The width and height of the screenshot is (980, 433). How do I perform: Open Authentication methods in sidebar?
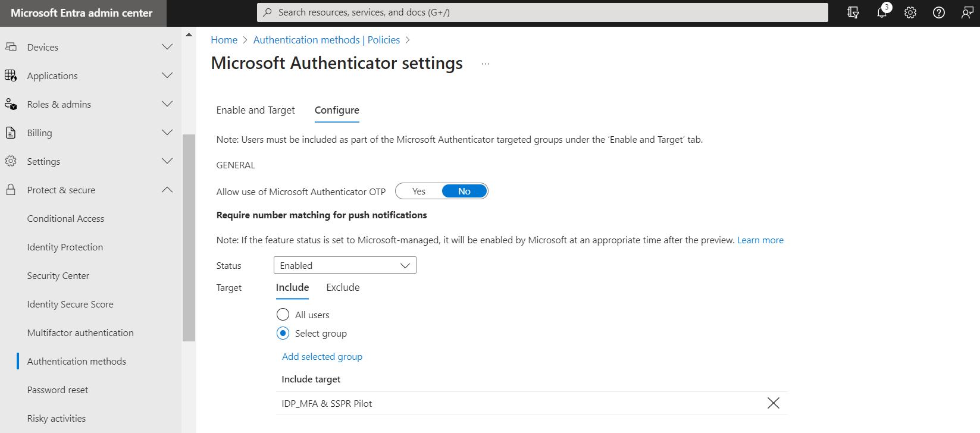[77, 361]
